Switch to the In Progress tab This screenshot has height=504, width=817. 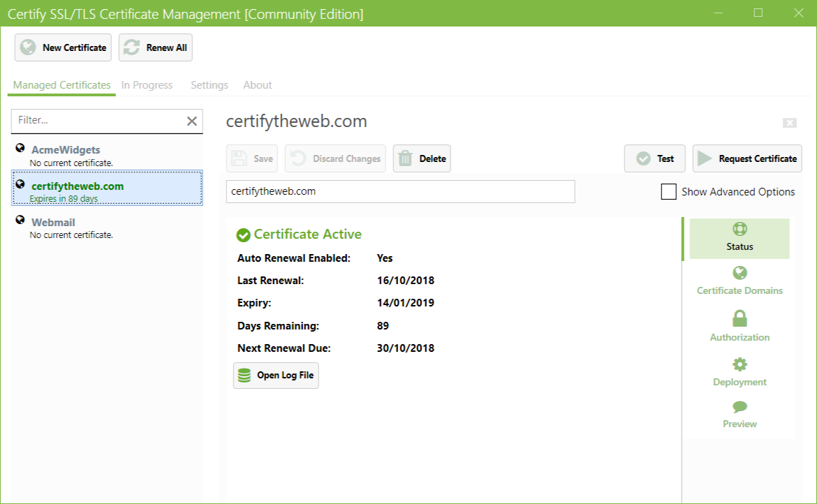click(147, 85)
